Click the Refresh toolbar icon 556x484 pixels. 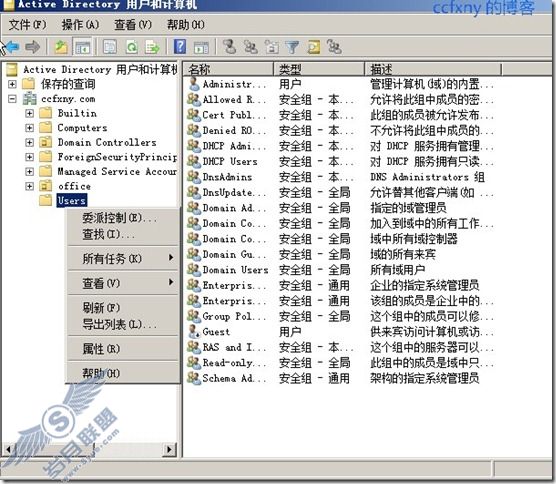[132, 47]
